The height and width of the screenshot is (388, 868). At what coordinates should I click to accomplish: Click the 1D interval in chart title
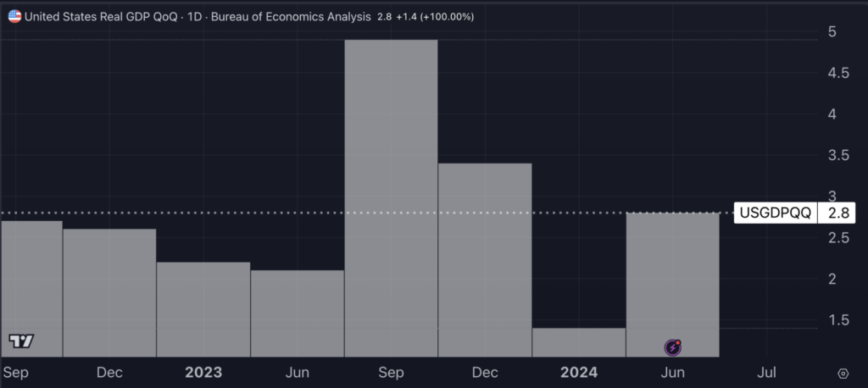194,17
